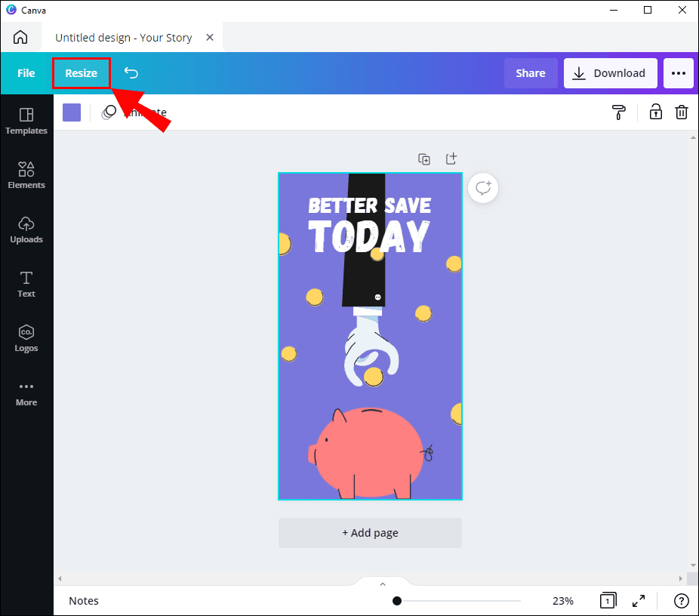Select the paint roller copy style tool
Viewport: 699px width, 616px height.
[619, 112]
